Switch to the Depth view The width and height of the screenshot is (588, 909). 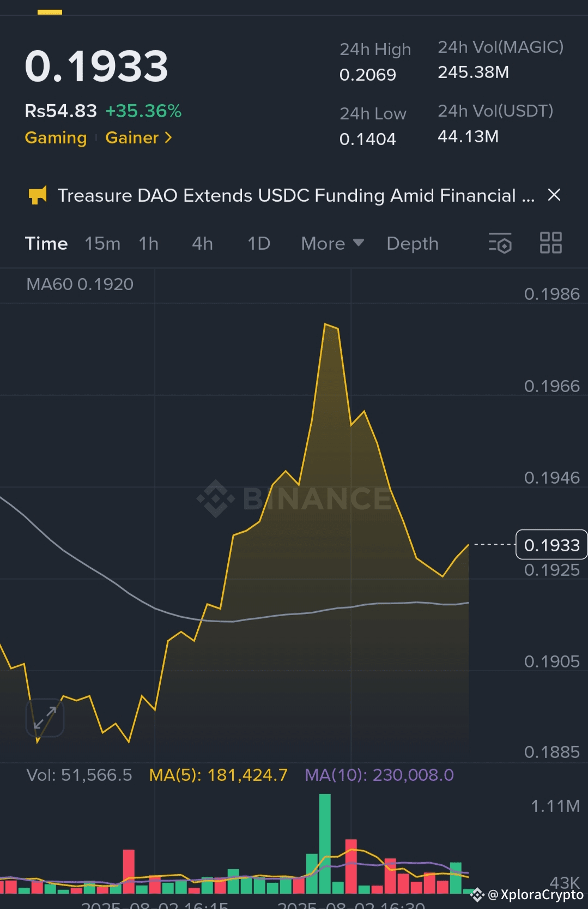click(413, 244)
